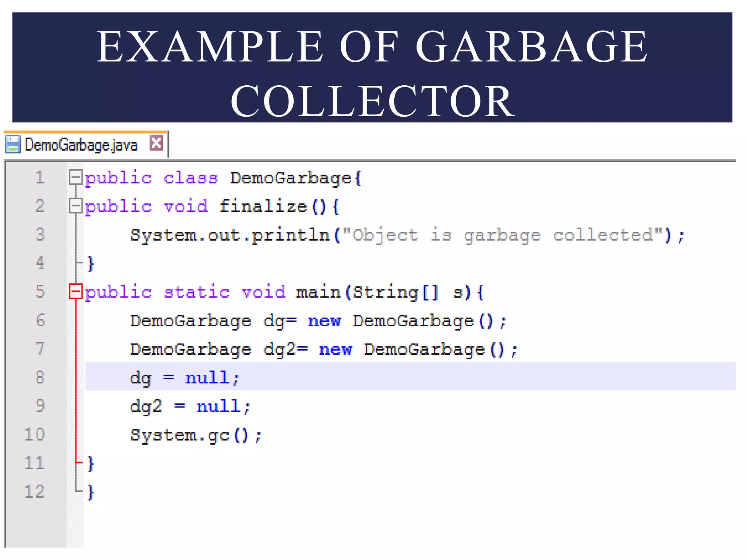Click the 'new' keyword on line 6

point(324,321)
